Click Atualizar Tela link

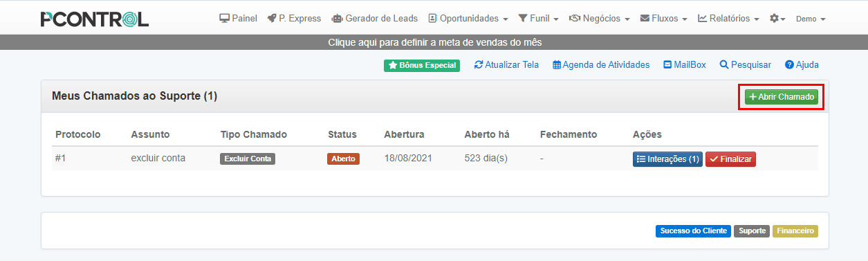click(x=506, y=65)
